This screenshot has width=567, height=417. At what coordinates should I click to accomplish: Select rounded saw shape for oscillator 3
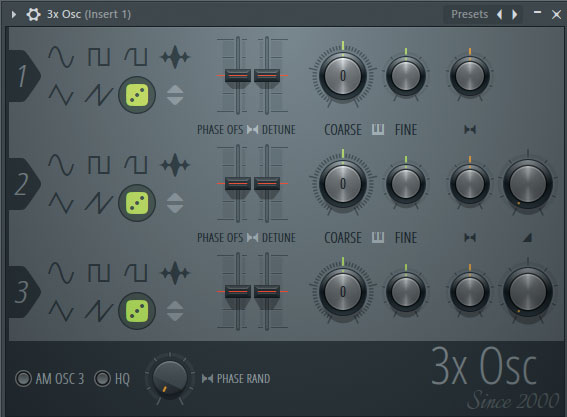[136, 273]
